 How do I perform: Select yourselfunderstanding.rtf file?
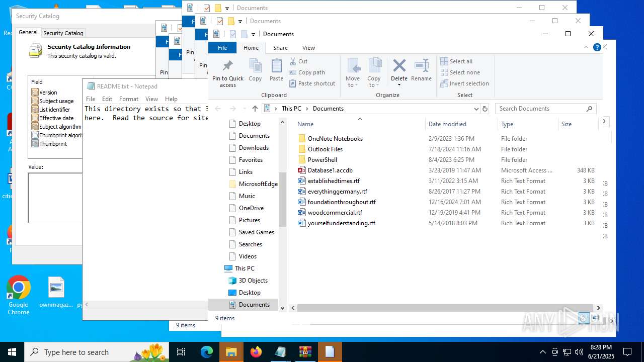pos(337,223)
